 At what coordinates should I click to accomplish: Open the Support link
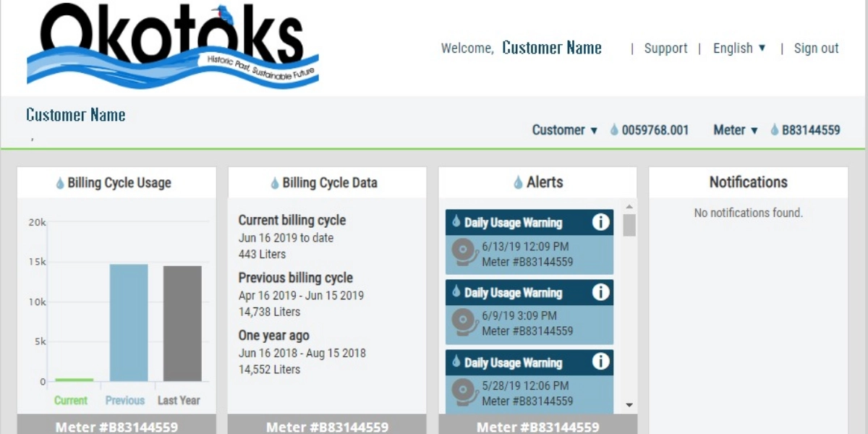pos(665,48)
